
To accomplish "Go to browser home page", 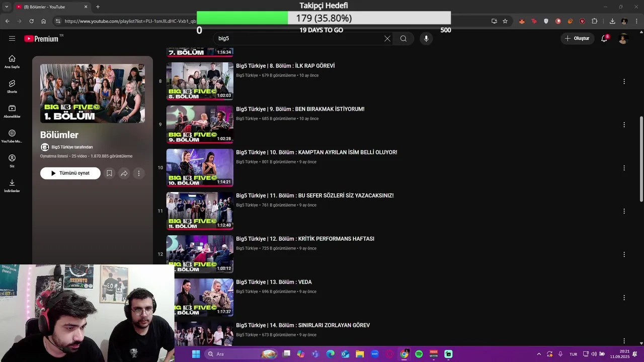I will coord(43,21).
